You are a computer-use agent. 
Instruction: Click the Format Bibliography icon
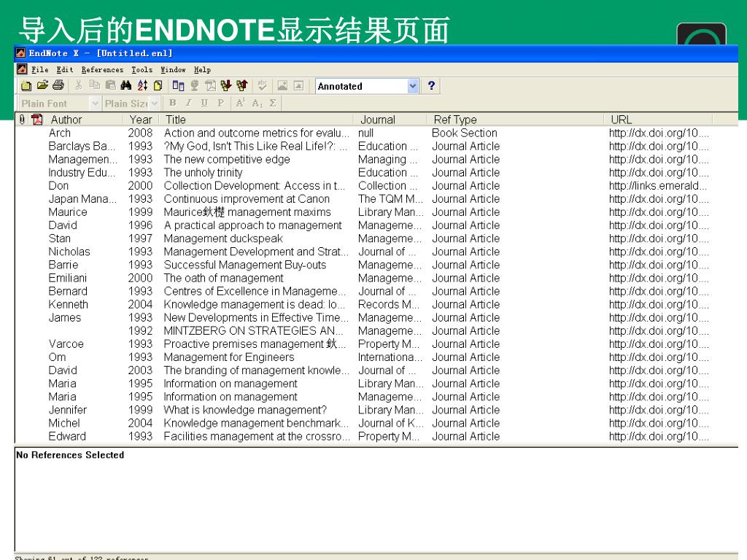pos(210,86)
